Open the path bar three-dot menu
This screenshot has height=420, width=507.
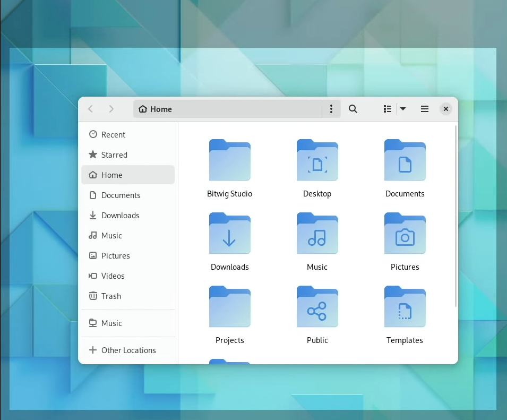point(331,109)
